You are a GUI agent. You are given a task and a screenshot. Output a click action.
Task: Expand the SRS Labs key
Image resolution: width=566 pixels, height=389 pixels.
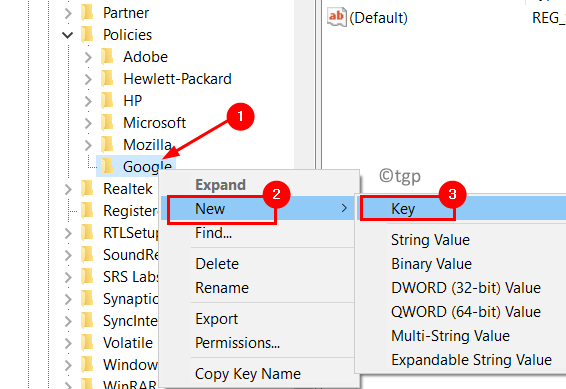pos(68,277)
